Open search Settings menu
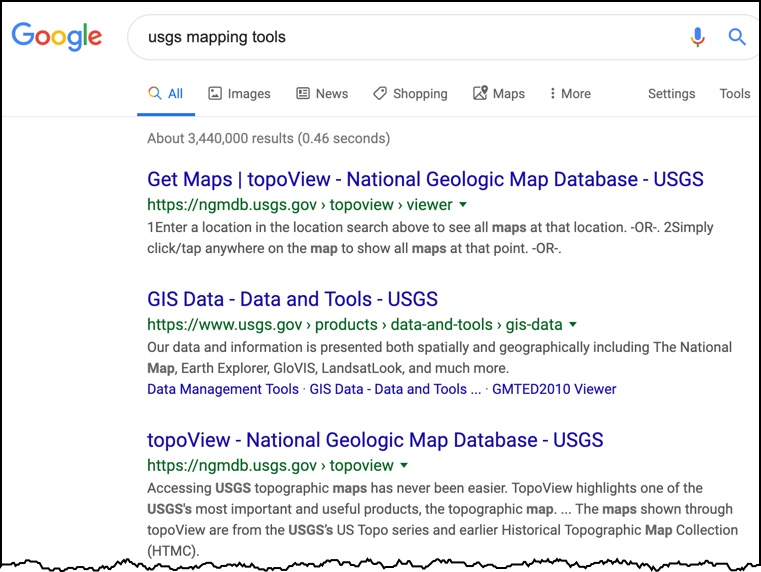 pyautogui.click(x=671, y=93)
